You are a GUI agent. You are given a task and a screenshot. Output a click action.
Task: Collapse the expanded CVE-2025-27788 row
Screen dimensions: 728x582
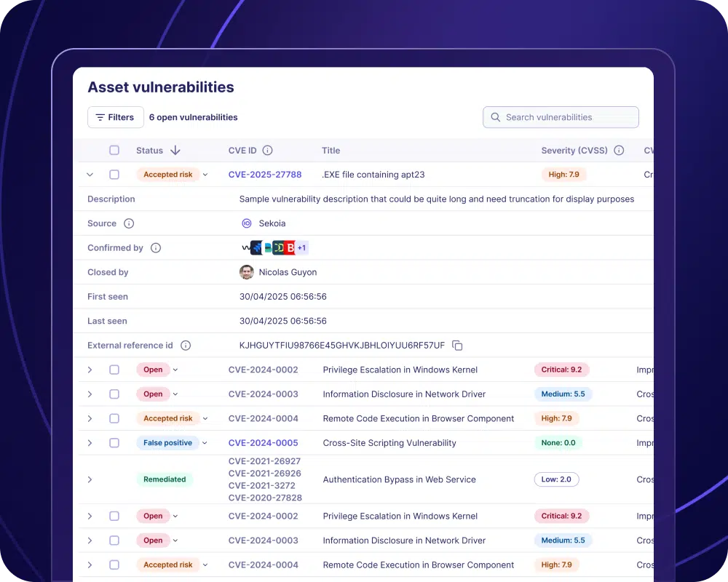[x=90, y=175]
